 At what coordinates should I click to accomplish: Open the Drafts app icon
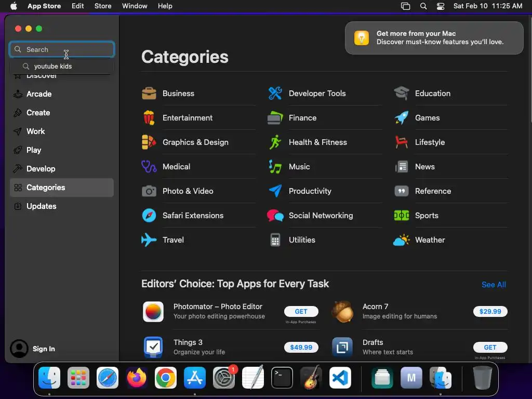(x=342, y=348)
